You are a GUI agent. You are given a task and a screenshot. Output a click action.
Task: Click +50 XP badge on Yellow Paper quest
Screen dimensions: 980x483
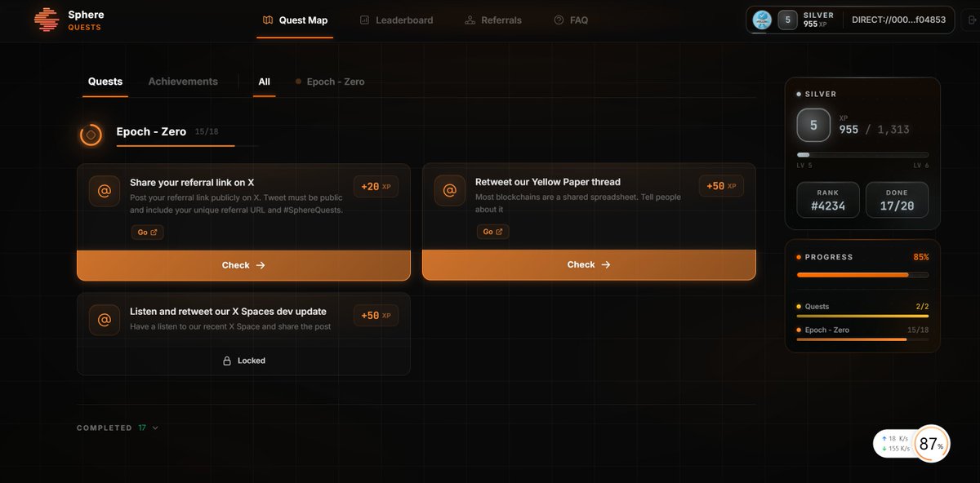click(721, 186)
